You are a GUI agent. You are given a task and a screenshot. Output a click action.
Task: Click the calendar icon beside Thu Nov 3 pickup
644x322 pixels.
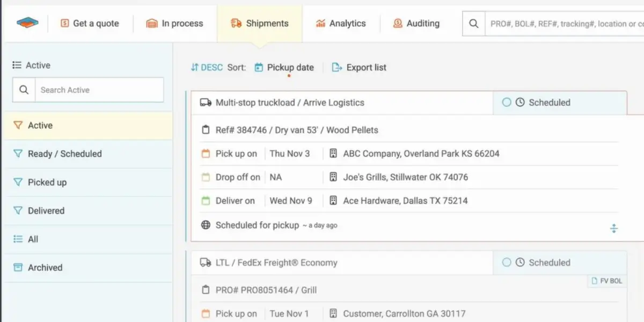206,153
